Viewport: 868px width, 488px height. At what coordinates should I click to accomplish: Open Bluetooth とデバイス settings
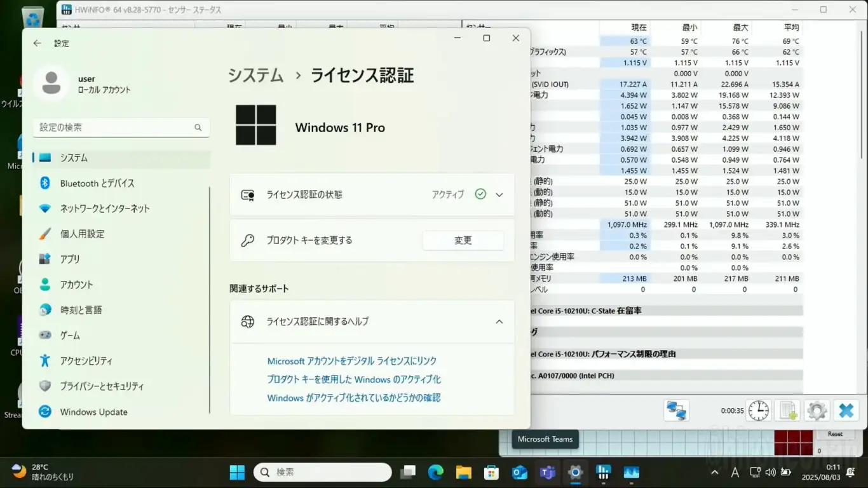click(121, 183)
